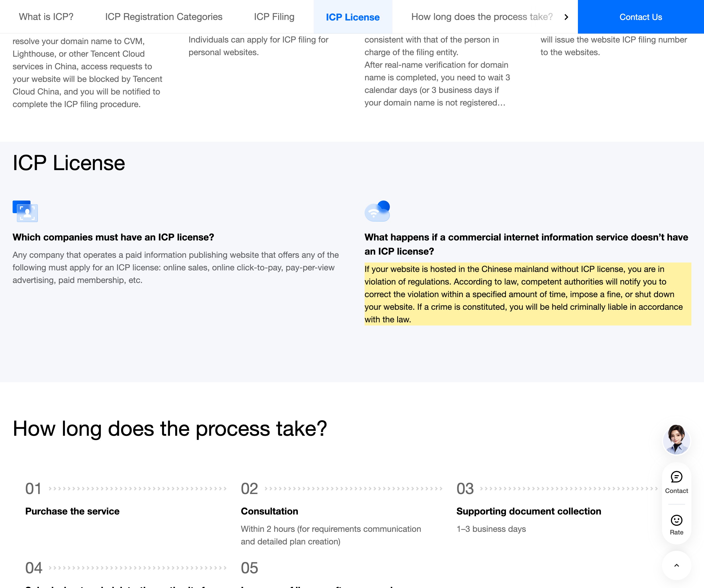
Task: Click the 'How long does the process take?' heading
Action: 170,428
